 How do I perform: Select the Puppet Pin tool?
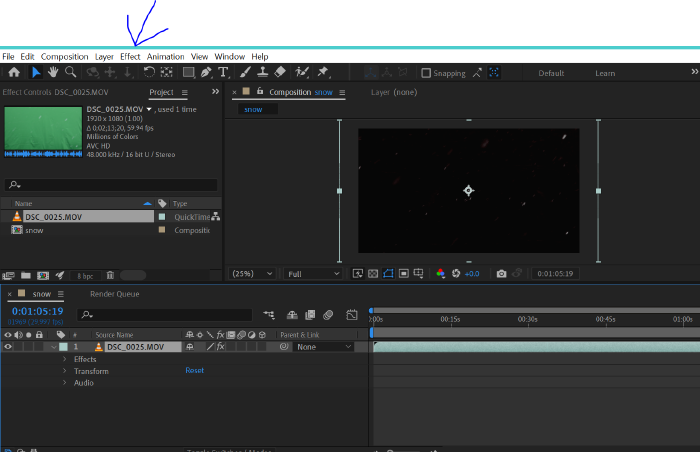pyautogui.click(x=322, y=72)
